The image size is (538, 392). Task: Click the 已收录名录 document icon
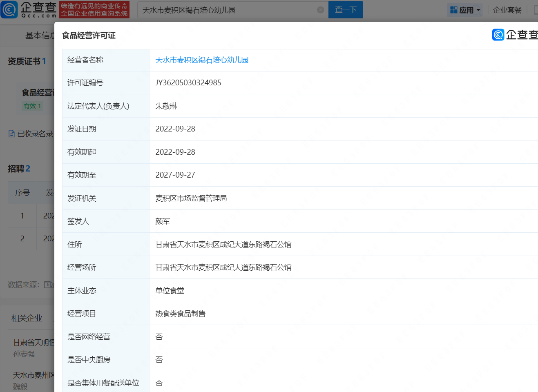[x=11, y=134]
